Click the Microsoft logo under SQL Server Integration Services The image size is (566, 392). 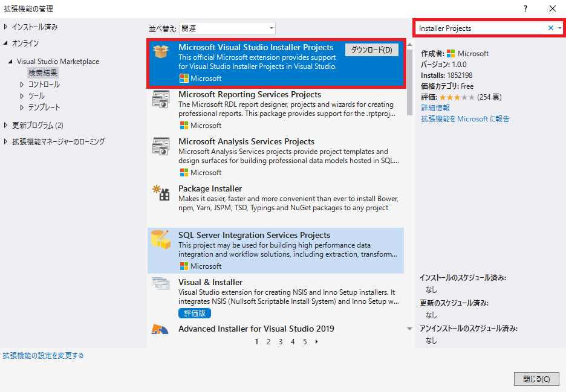[x=184, y=266]
